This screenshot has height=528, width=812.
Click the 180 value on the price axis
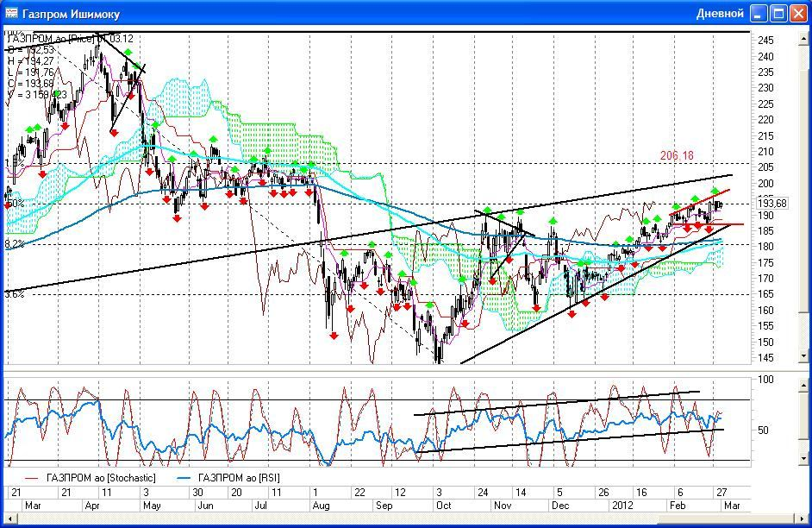pyautogui.click(x=765, y=247)
